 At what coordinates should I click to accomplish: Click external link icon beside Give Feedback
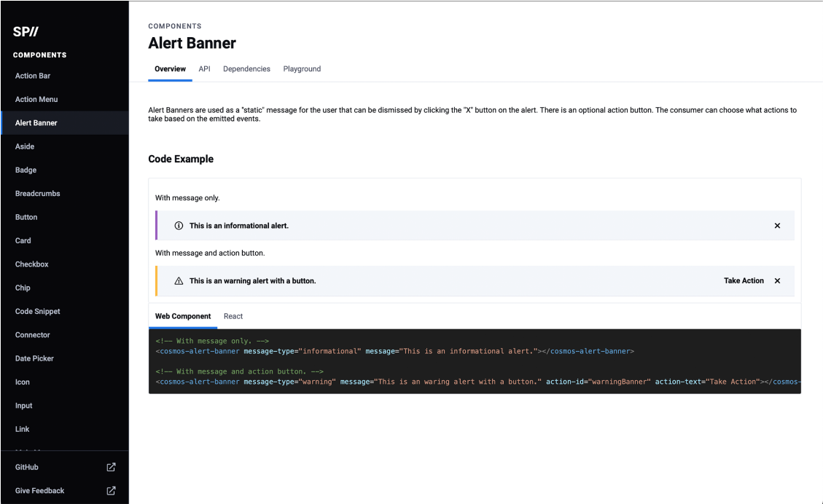tap(111, 491)
